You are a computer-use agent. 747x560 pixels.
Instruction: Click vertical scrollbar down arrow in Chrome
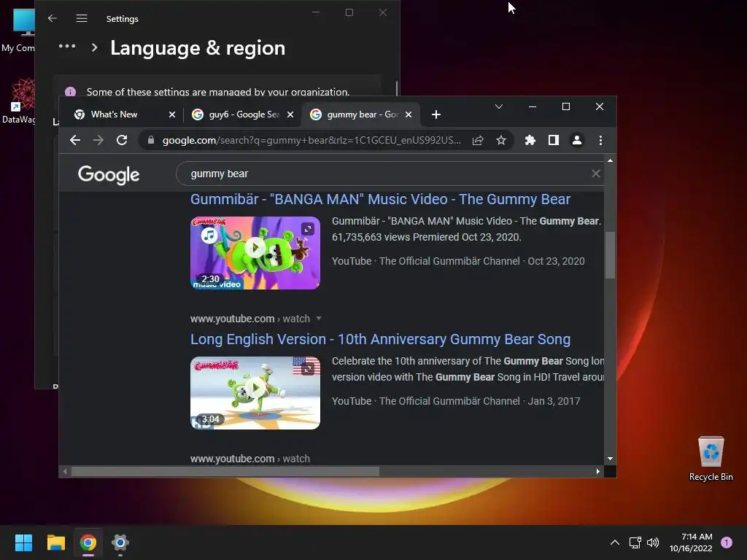tap(610, 459)
